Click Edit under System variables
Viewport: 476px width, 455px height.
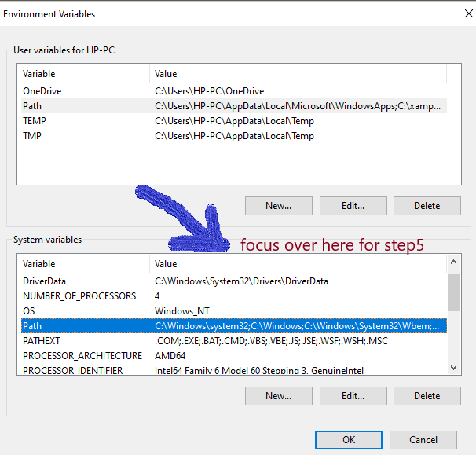(353, 396)
